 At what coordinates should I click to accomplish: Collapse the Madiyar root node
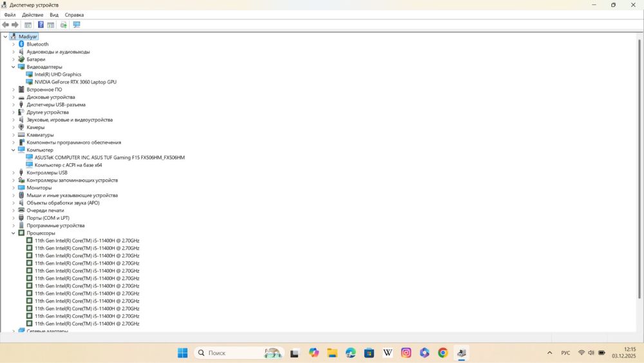coord(5,37)
